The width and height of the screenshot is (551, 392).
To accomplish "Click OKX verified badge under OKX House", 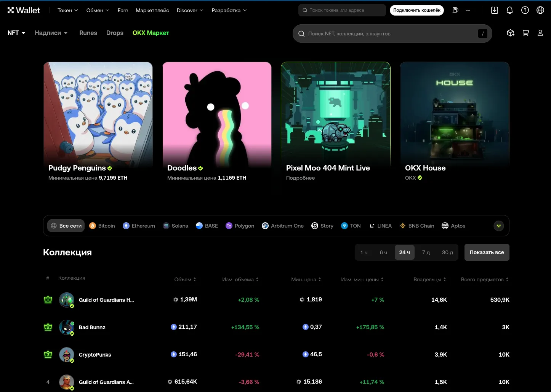I will pos(420,178).
